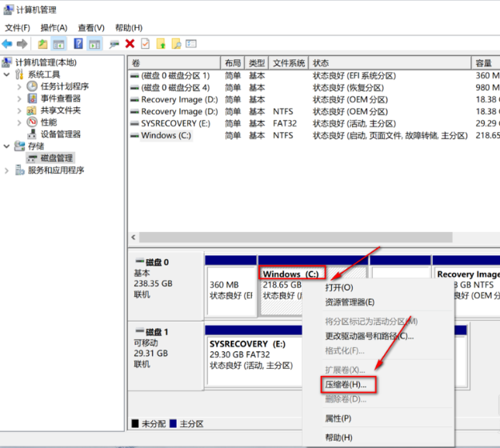500x448 pixels.
Task: Sort by the 容量 column header
Action: (486, 63)
